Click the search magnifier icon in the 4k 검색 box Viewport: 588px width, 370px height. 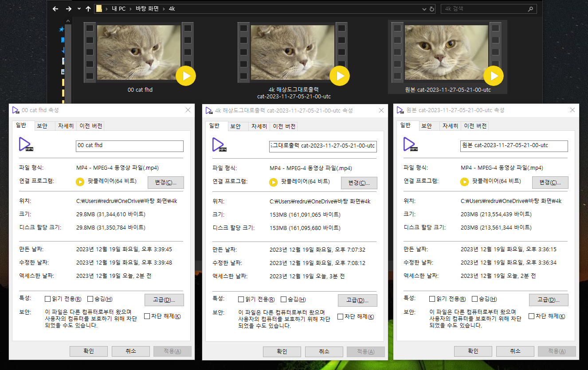coord(531,8)
